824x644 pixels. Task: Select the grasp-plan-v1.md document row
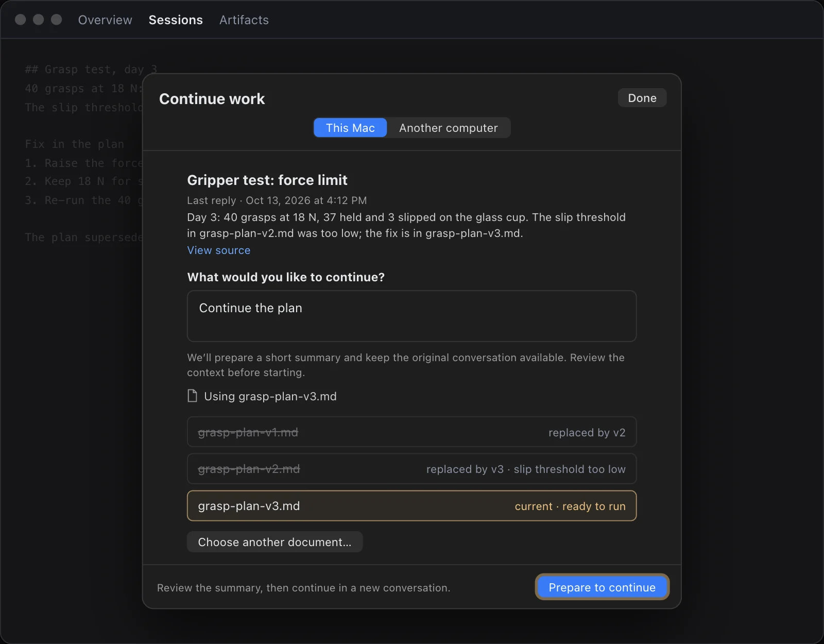pyautogui.click(x=412, y=432)
